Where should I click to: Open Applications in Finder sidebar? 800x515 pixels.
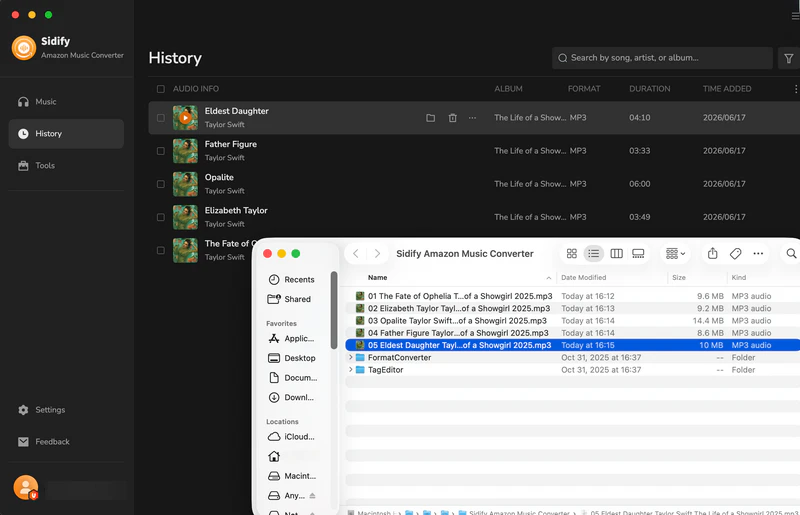(292, 338)
